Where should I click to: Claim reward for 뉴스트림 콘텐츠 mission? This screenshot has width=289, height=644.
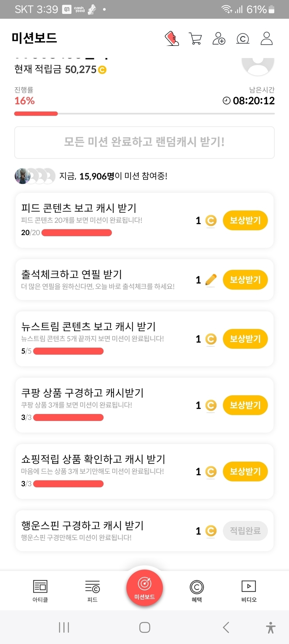(x=245, y=339)
